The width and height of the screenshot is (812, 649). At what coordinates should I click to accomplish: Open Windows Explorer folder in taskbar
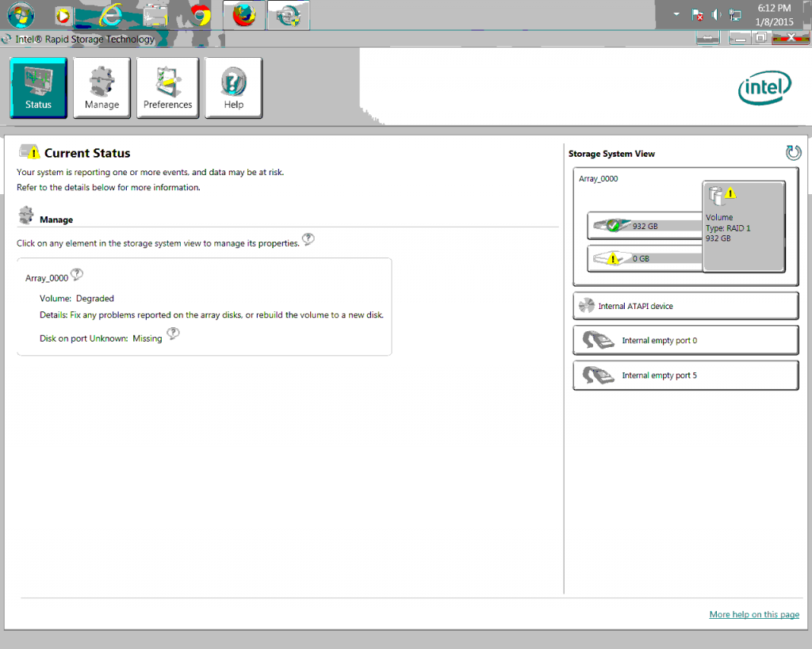(x=155, y=16)
